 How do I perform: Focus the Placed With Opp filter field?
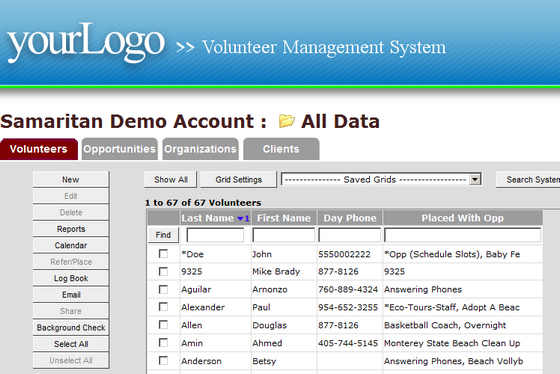462,235
